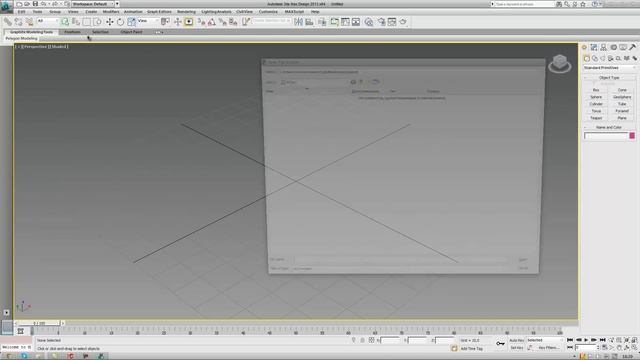Switch to the Hierarchy command panel
Image resolution: width=640 pixels, height=360 pixels.
(x=604, y=47)
